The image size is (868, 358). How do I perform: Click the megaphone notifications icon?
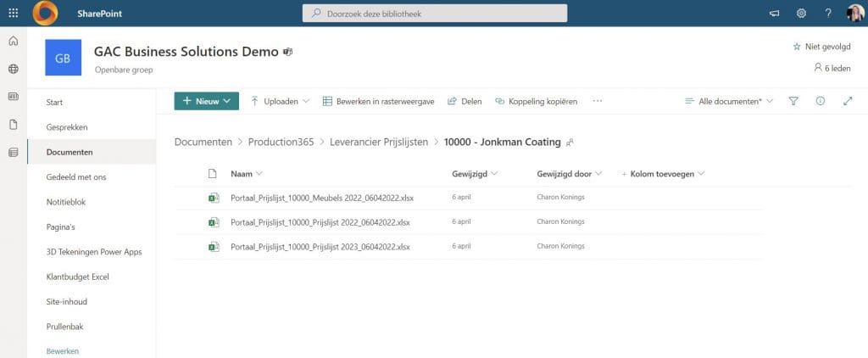(774, 14)
